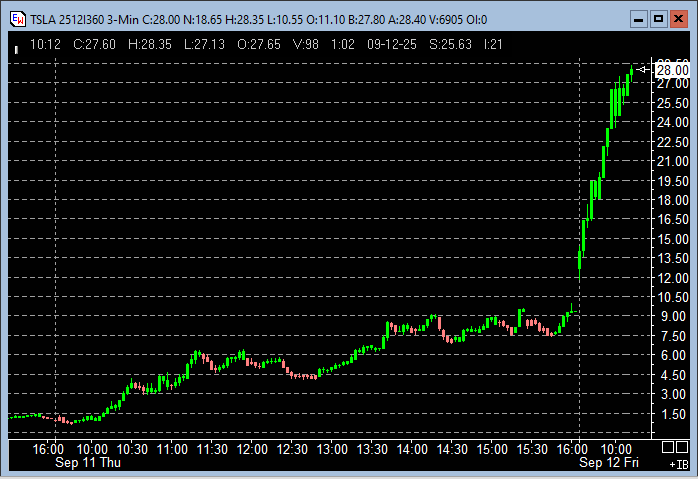Click the +IB data feed label
The width and height of the screenshot is (698, 479).
(x=679, y=465)
